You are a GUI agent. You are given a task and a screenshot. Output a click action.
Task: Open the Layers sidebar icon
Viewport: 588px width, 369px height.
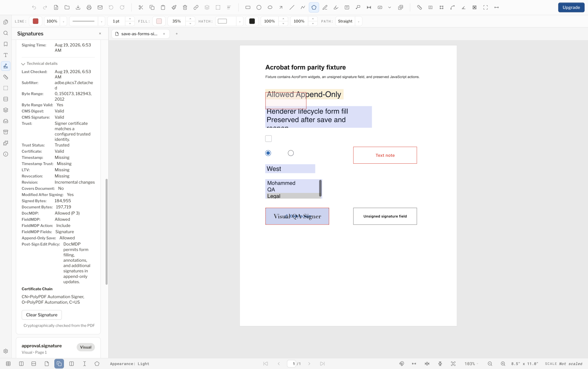pyautogui.click(x=6, y=110)
